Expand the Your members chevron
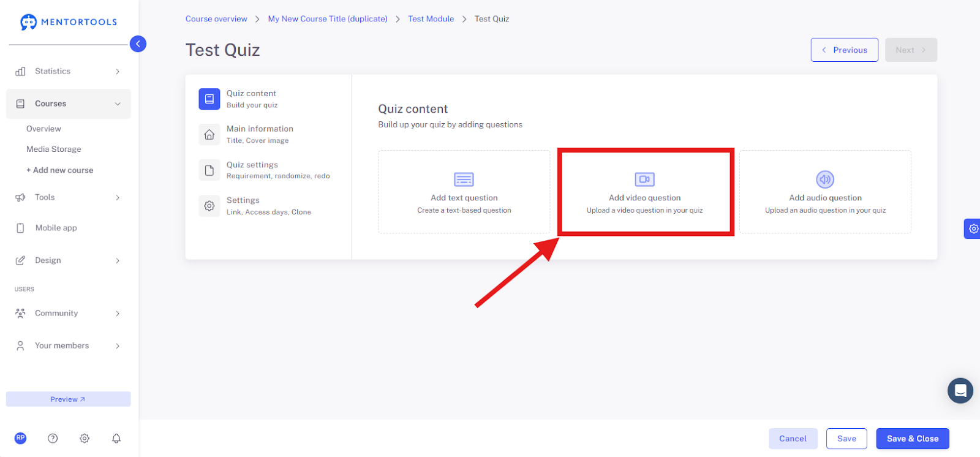The height and width of the screenshot is (457, 980). click(x=118, y=346)
